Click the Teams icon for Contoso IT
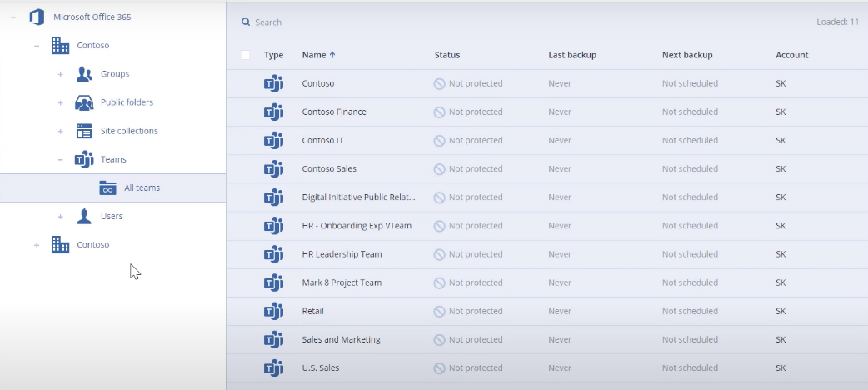This screenshot has height=390, width=868. pos(273,141)
